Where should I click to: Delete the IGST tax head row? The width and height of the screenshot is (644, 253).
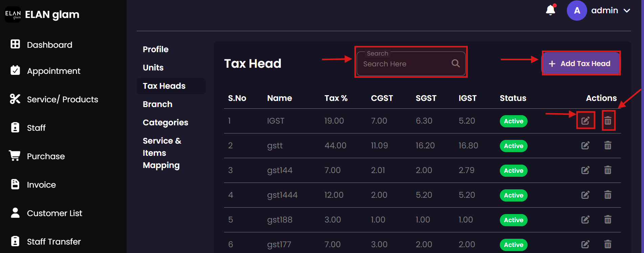click(608, 121)
